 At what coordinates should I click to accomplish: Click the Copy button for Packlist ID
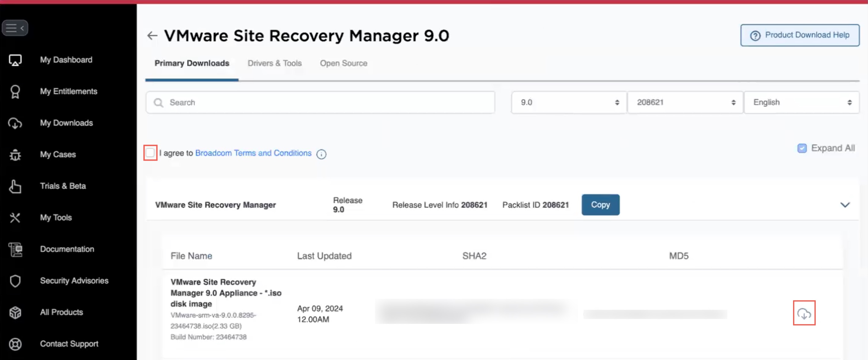tap(601, 204)
